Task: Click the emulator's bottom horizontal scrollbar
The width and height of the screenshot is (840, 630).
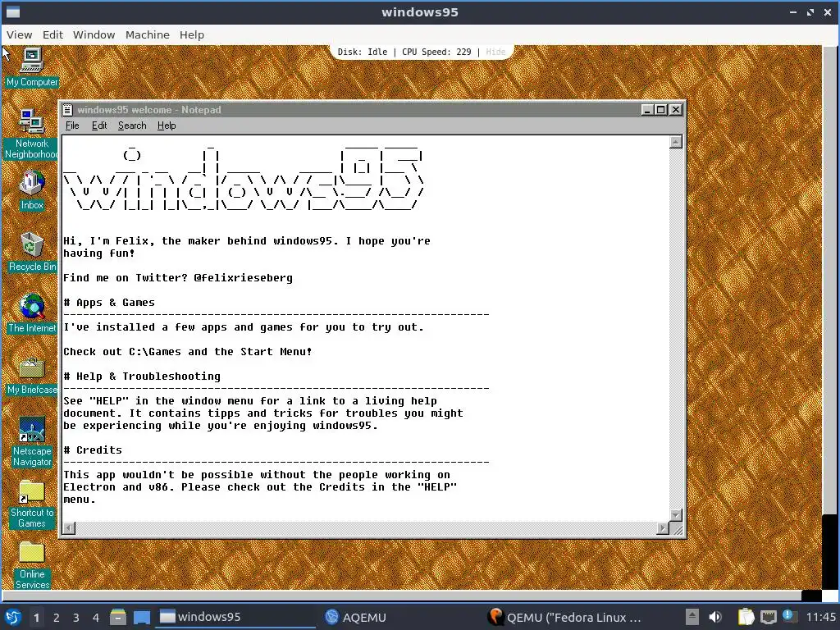Action: coord(402,596)
